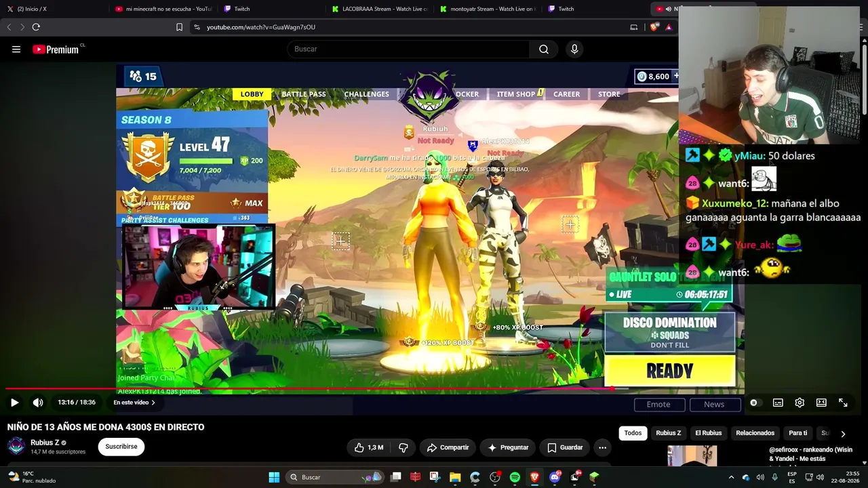This screenshot has width=868, height=488.
Task: Open more actions three-dot menu
Action: point(602,447)
